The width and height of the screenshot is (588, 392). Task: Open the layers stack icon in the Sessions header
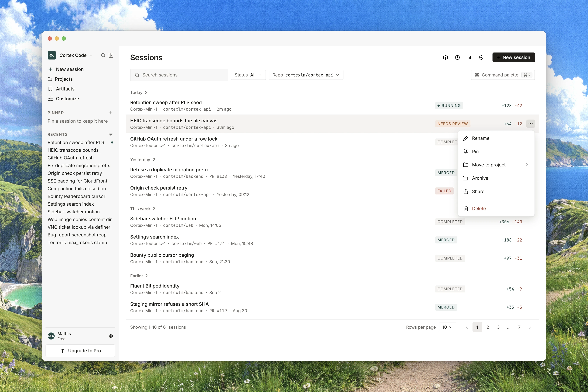click(446, 58)
